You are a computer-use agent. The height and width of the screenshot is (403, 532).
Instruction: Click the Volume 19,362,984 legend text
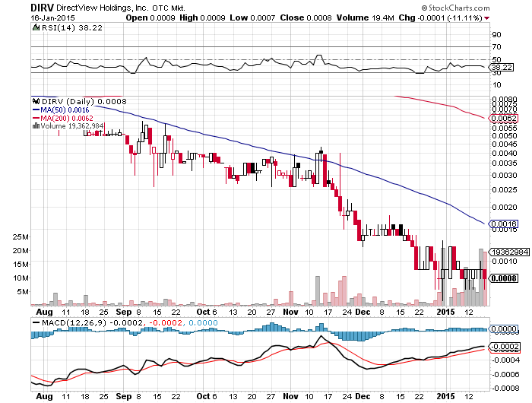point(71,126)
